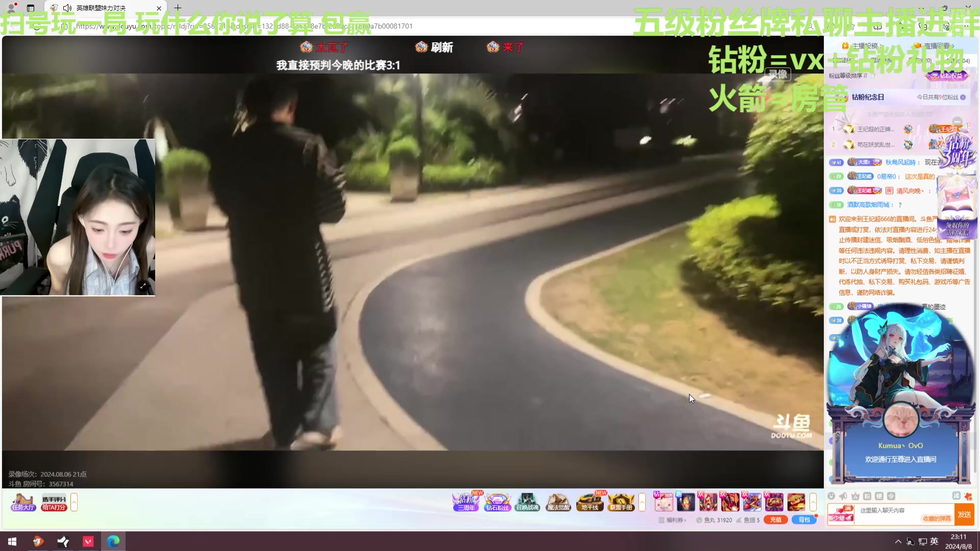
Task: Open the browser tab actions menu icon
Action: [x=31, y=8]
